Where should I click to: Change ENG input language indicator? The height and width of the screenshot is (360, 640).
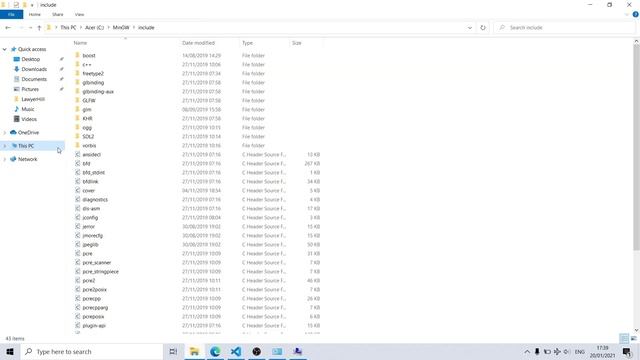click(580, 351)
